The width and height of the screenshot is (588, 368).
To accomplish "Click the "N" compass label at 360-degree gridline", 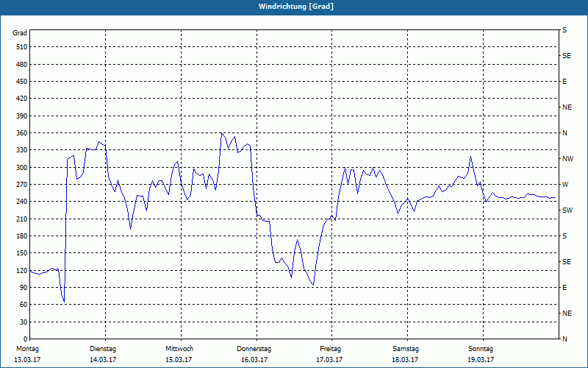I will (x=564, y=133).
